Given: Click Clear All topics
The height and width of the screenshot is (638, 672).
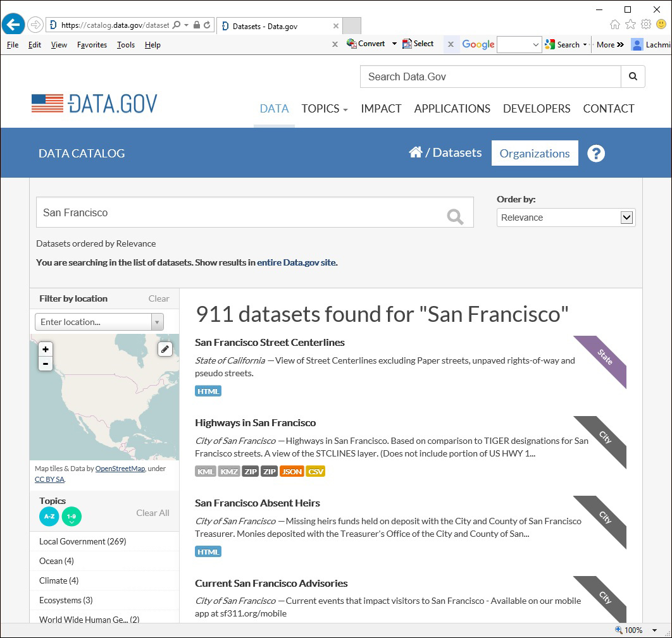Looking at the screenshot, I should 152,513.
